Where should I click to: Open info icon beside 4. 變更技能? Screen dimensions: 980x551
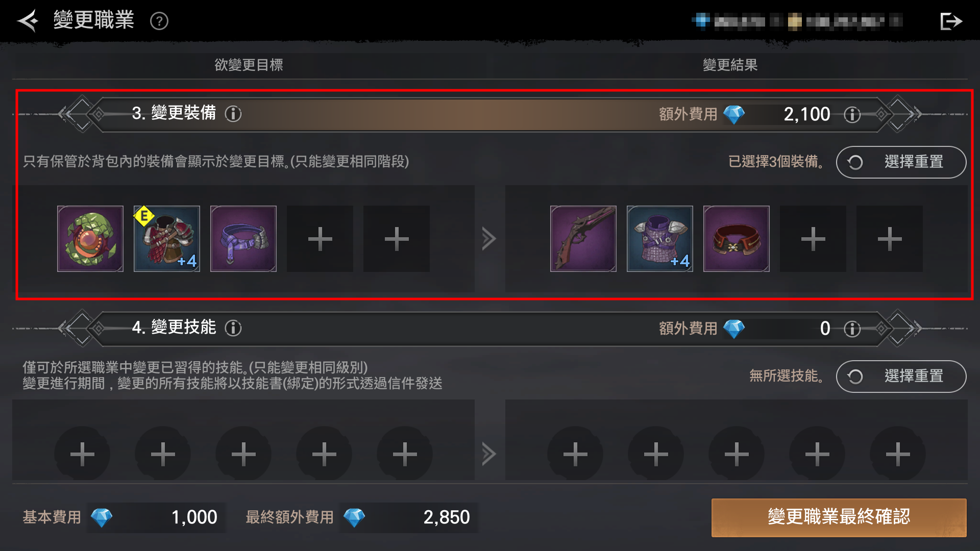pos(233,328)
